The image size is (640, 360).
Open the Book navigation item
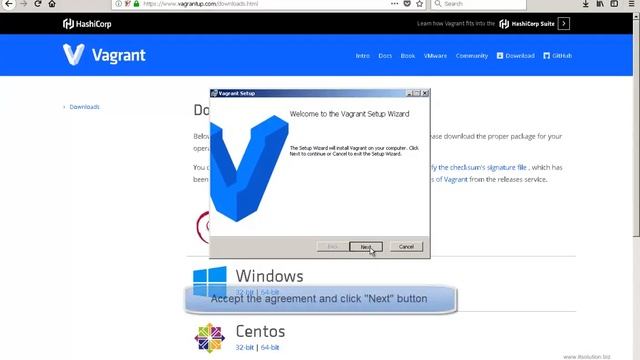[x=407, y=56]
